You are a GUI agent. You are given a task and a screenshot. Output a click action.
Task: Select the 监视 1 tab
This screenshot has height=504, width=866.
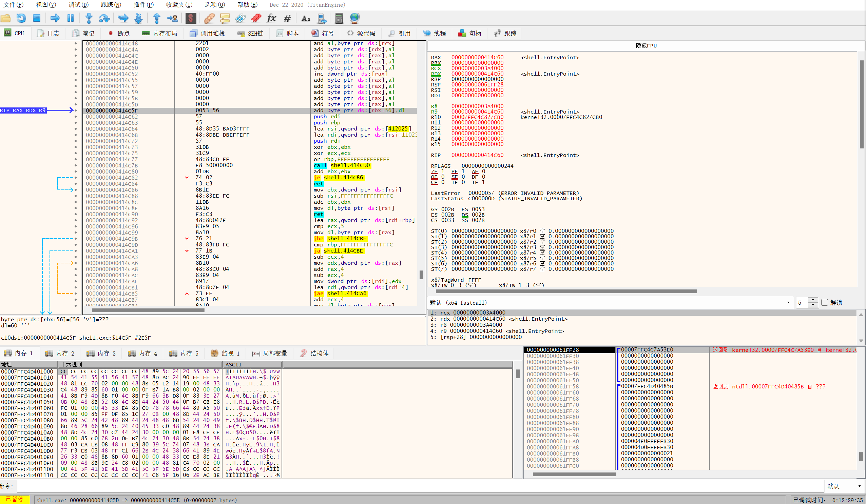pyautogui.click(x=225, y=353)
